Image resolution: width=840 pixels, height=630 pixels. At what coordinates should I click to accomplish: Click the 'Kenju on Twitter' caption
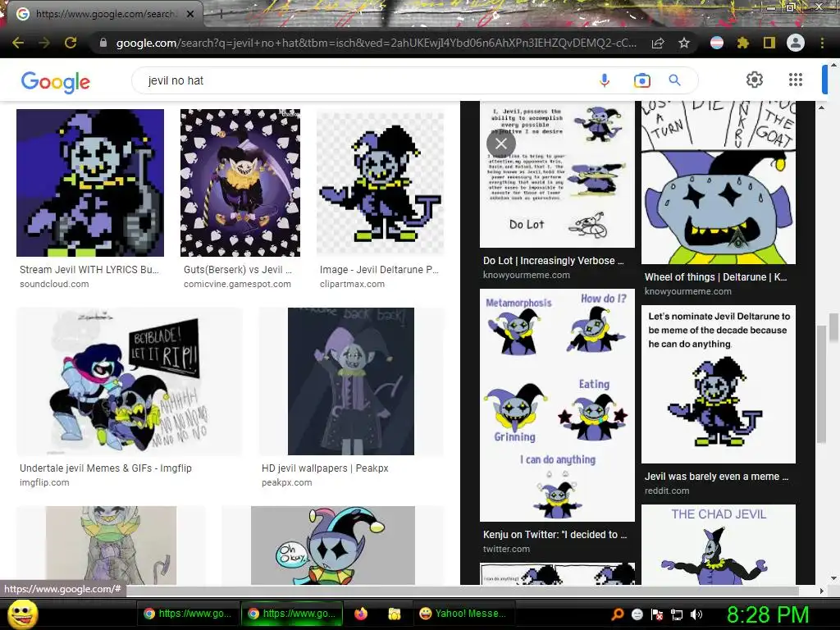555,534
